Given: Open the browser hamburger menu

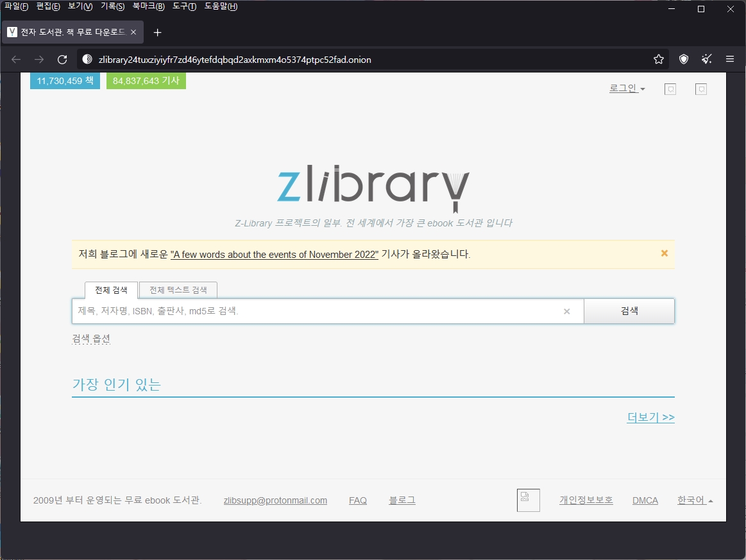Looking at the screenshot, I should (x=730, y=59).
